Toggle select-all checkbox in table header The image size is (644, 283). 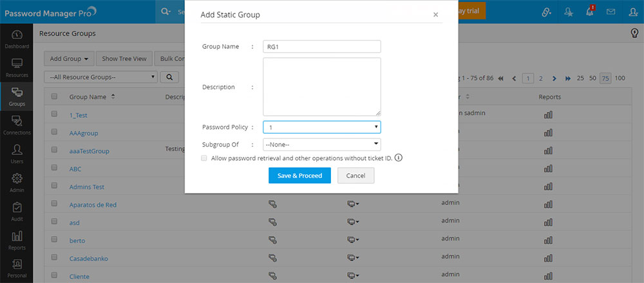pyautogui.click(x=54, y=96)
